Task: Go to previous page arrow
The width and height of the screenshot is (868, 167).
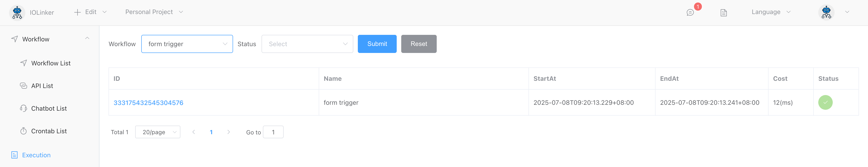Action: pyautogui.click(x=193, y=132)
